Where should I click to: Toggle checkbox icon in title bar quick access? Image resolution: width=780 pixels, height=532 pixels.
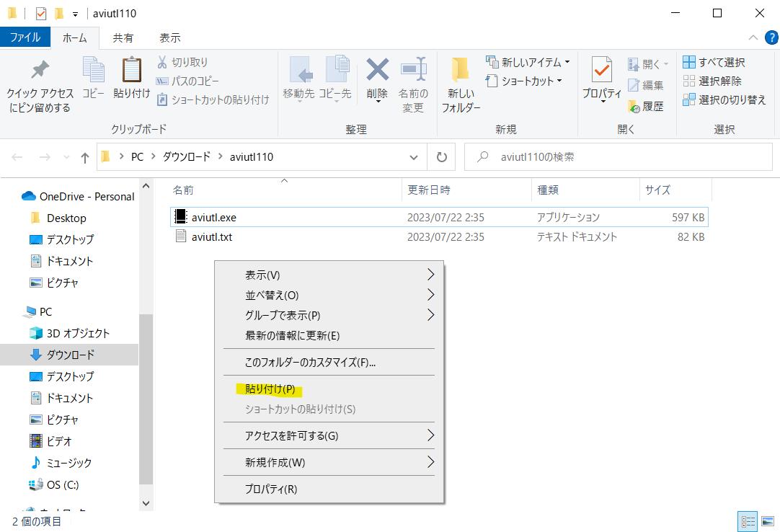pos(41,14)
